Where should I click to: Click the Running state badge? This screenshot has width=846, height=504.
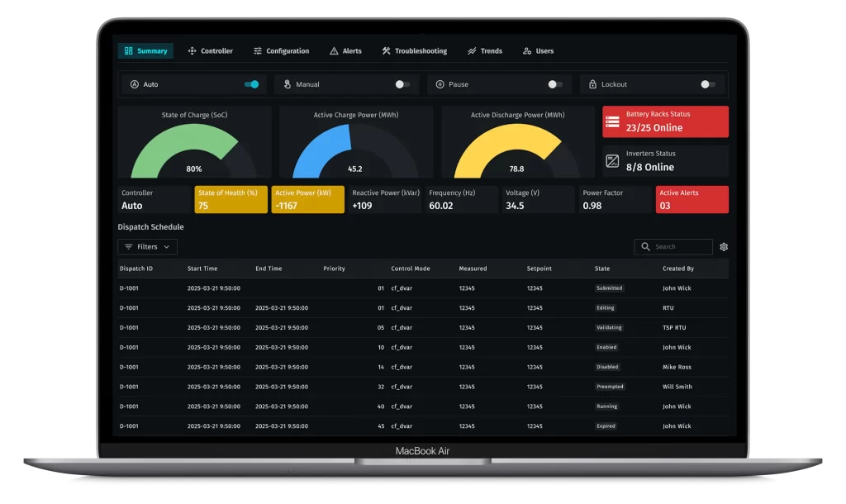click(607, 407)
